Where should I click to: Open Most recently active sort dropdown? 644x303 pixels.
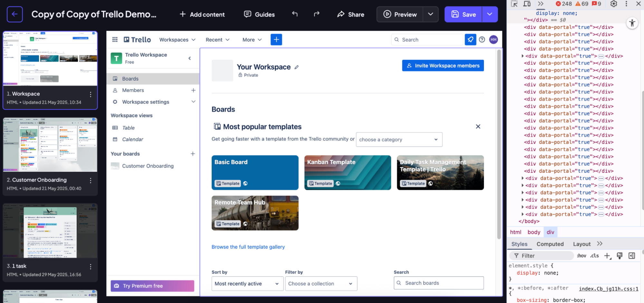tap(247, 284)
